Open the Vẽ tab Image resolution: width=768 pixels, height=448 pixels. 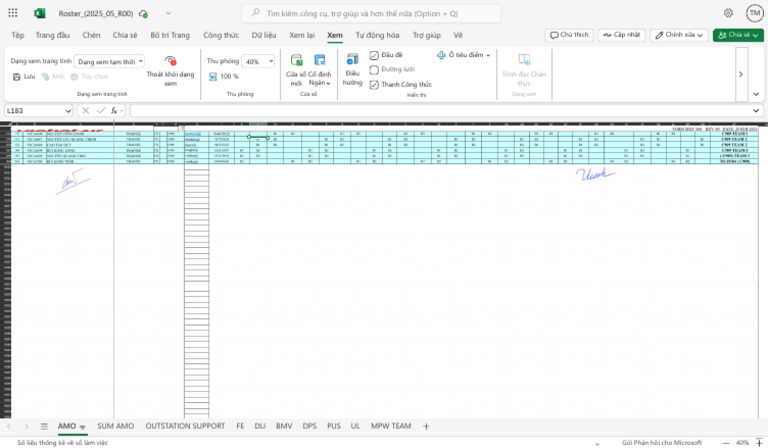(x=458, y=35)
